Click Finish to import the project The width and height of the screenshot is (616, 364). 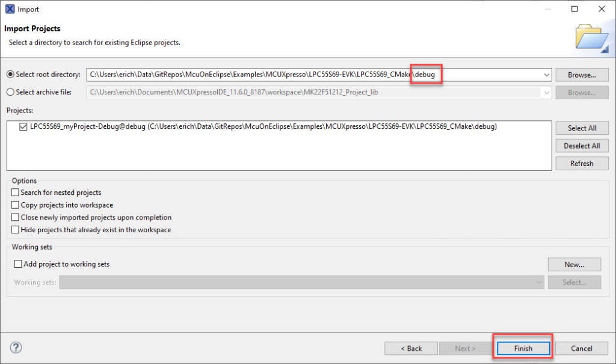[522, 348]
